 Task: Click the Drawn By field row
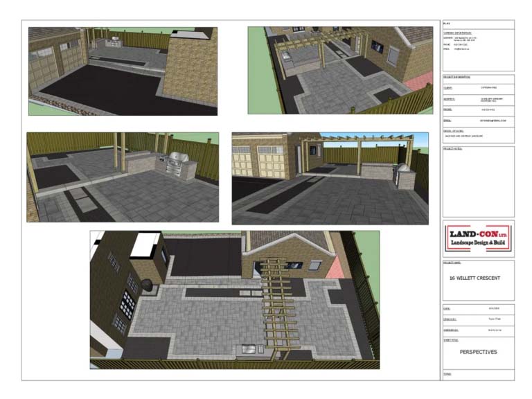coord(478,319)
